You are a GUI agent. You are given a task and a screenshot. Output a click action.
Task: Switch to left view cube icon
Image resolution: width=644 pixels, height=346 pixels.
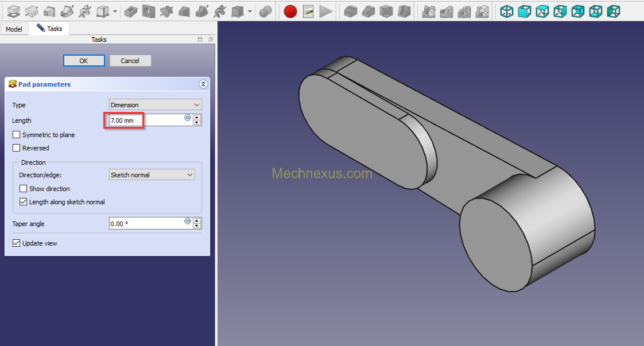(614, 11)
